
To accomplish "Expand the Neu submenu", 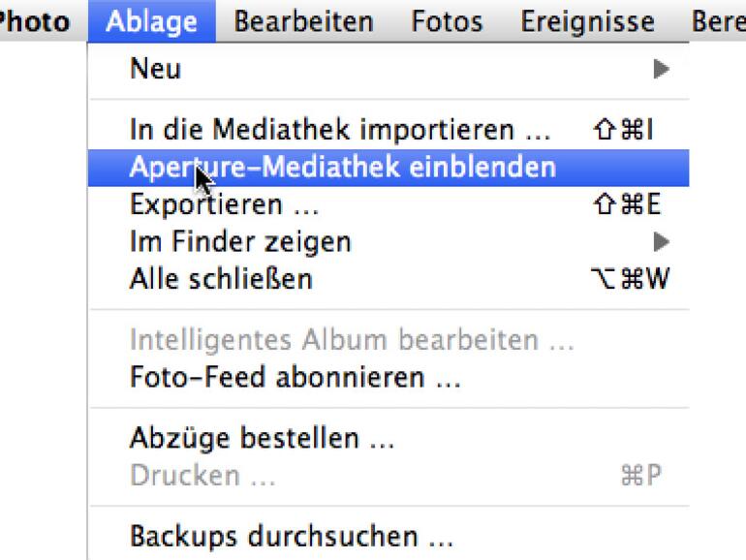I will pyautogui.click(x=388, y=69).
